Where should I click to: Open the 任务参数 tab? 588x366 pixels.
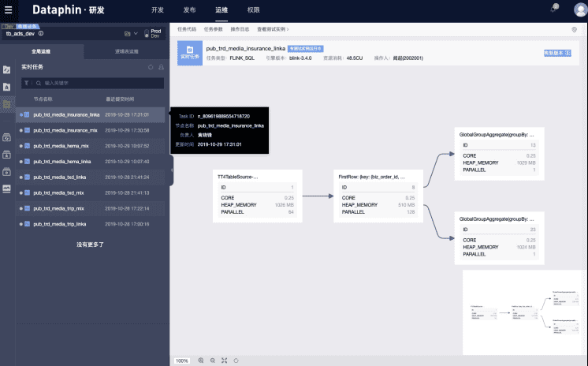click(x=214, y=29)
